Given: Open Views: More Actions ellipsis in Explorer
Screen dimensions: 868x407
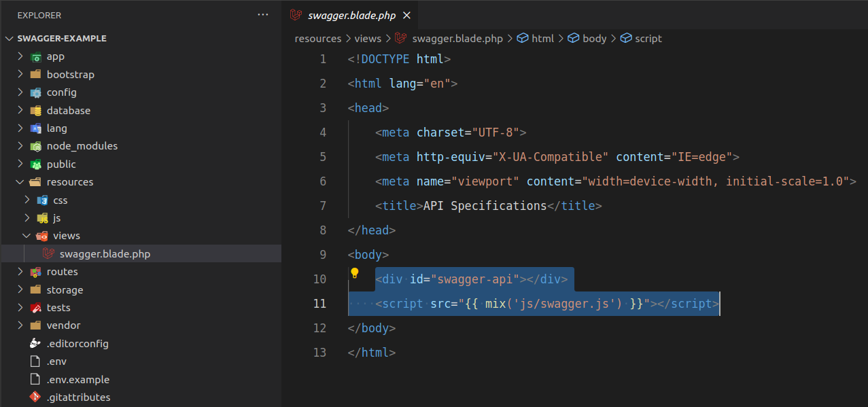Looking at the screenshot, I should click(263, 14).
